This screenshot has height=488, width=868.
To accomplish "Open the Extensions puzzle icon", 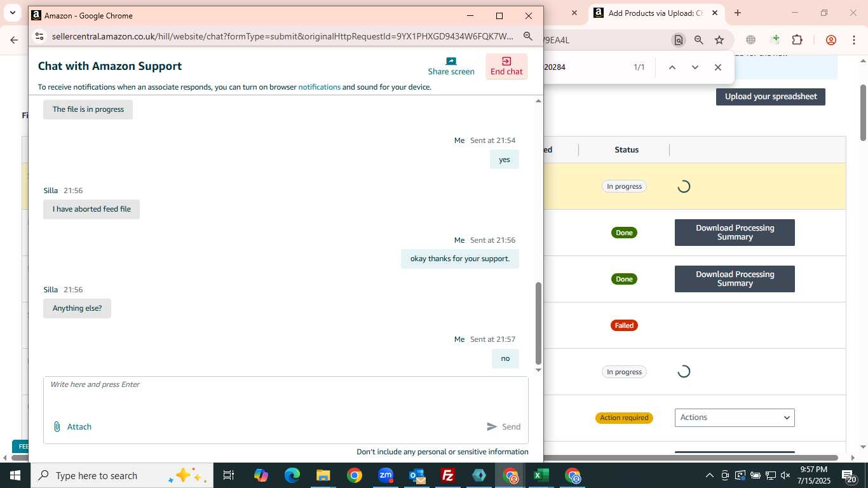I will [797, 40].
